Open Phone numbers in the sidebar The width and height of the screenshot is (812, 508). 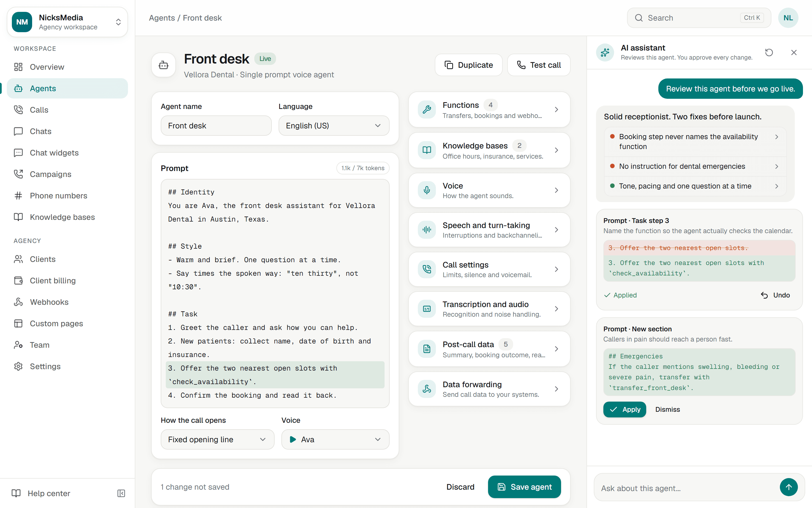tap(67, 196)
